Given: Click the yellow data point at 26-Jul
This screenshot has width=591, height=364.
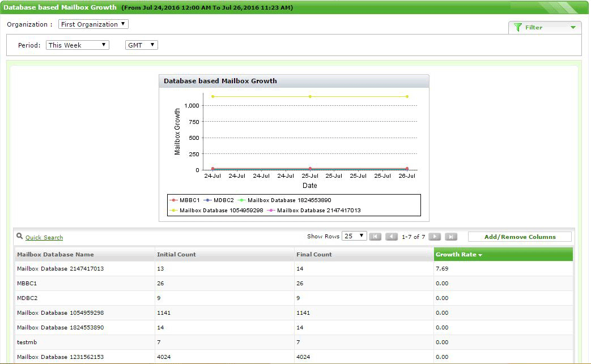Looking at the screenshot, I should pos(407,97).
